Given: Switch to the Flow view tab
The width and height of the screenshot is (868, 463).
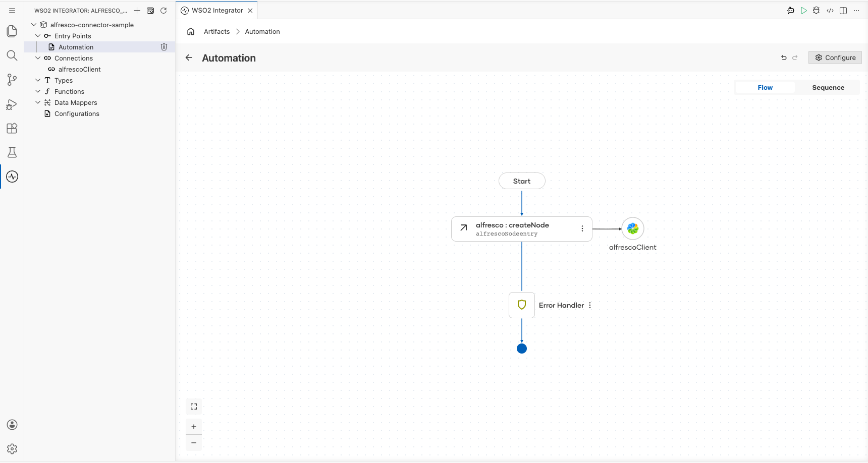Looking at the screenshot, I should click(x=765, y=87).
